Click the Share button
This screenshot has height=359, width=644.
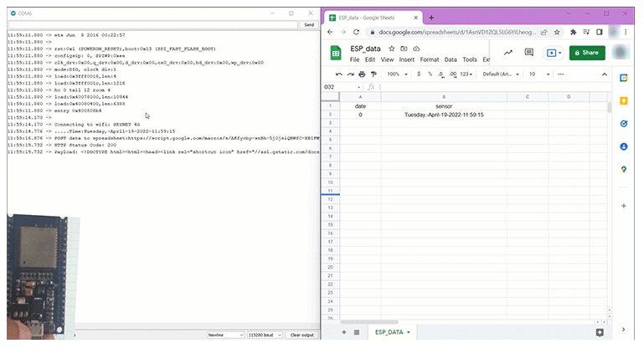click(x=586, y=53)
